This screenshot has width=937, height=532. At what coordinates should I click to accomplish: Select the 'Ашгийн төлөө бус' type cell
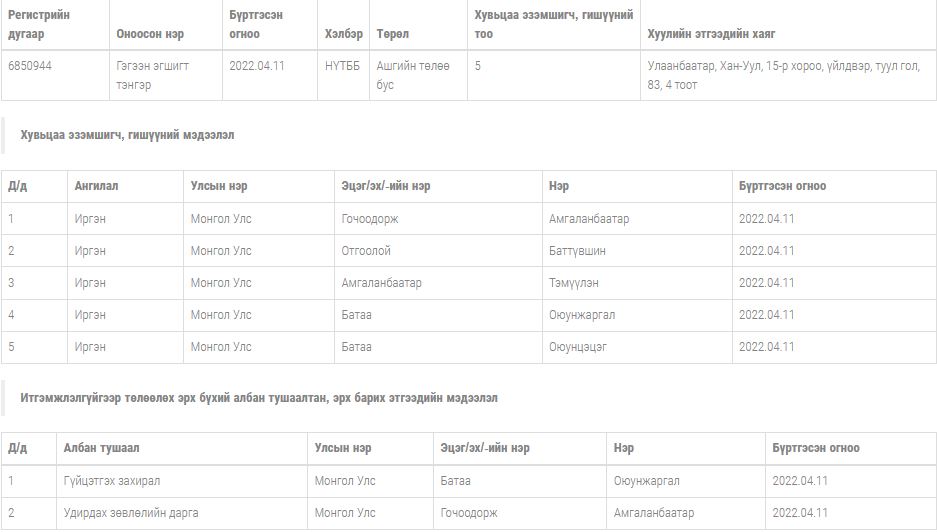413,75
